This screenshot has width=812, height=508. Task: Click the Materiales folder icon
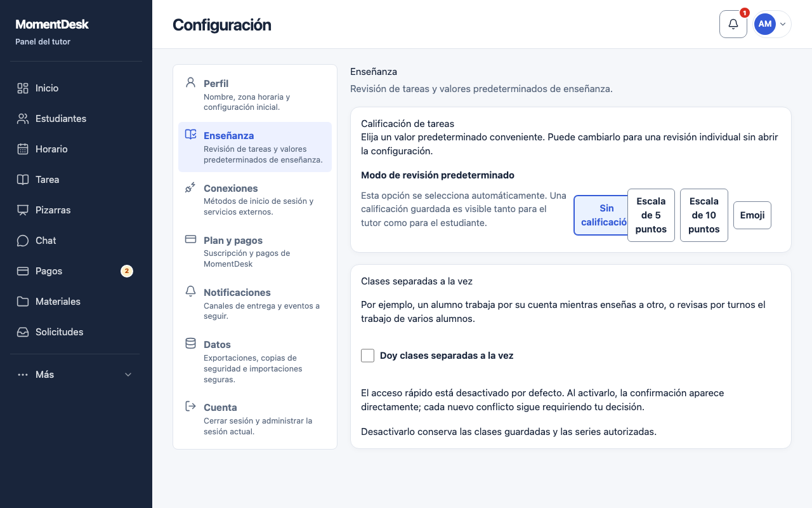(x=23, y=302)
